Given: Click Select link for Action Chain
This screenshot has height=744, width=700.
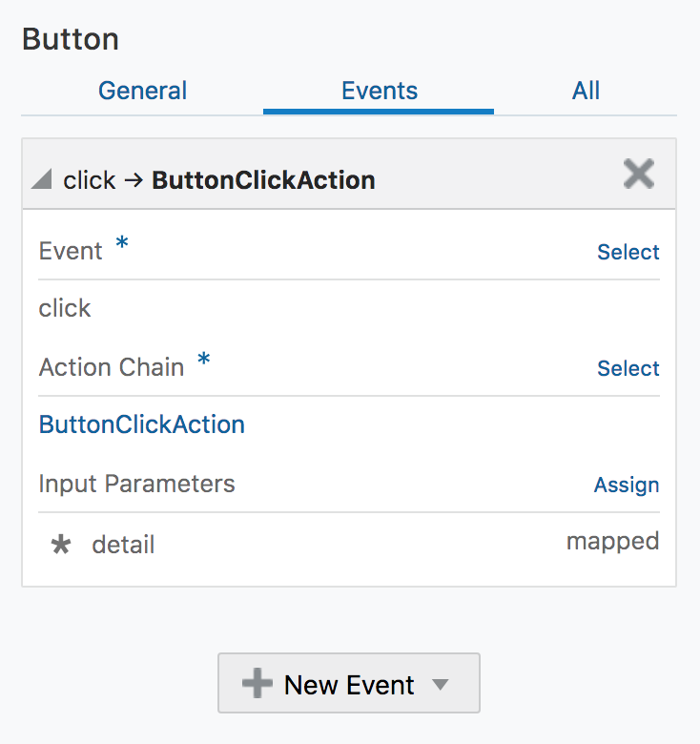Looking at the screenshot, I should [628, 369].
